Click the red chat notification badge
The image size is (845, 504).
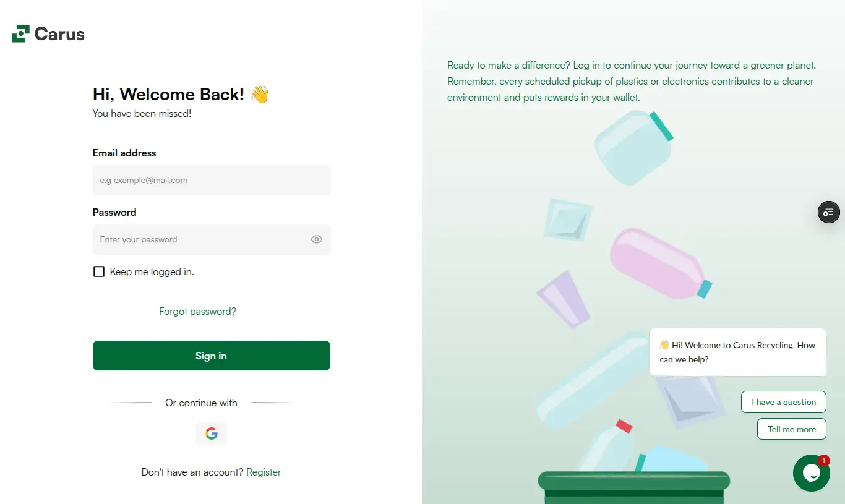[x=824, y=461]
